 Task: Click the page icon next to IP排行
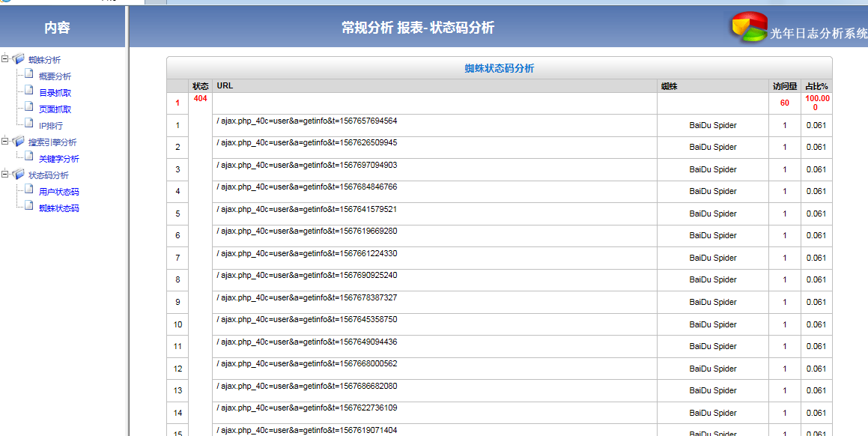coord(28,124)
